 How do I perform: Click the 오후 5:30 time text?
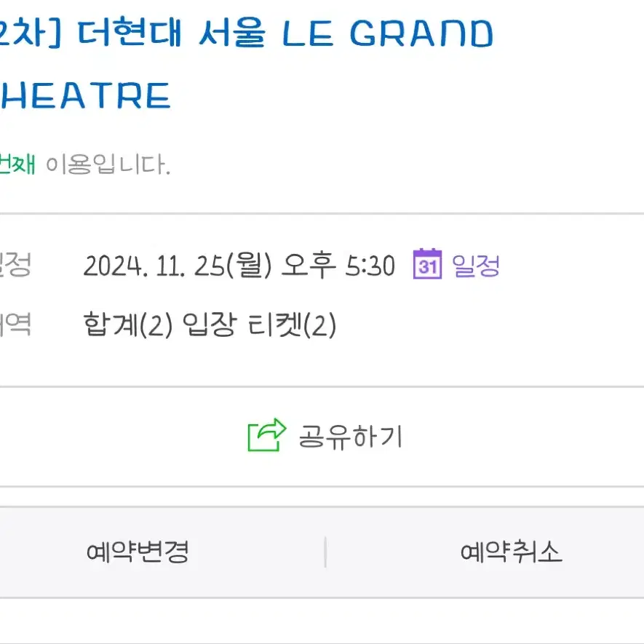pyautogui.click(x=338, y=266)
